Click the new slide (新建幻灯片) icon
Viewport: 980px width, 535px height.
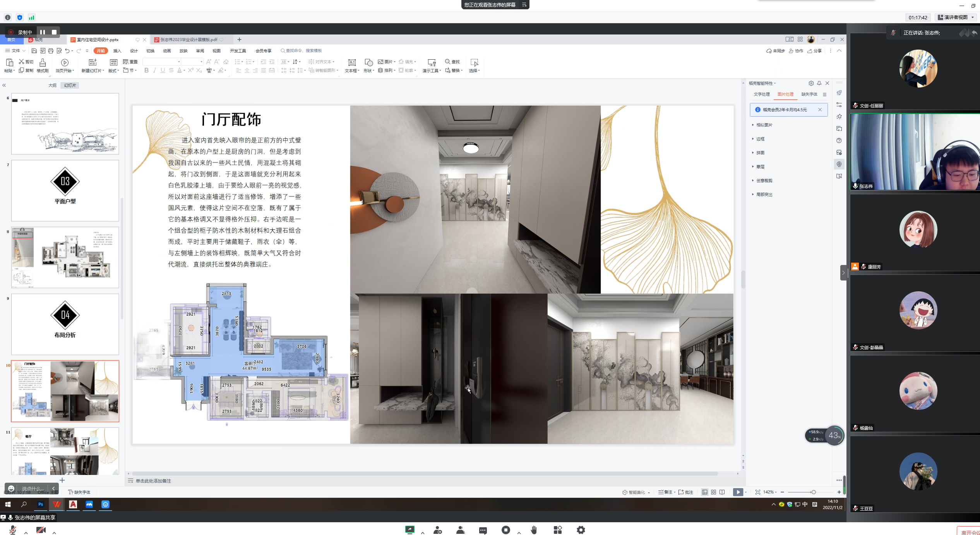click(x=93, y=63)
